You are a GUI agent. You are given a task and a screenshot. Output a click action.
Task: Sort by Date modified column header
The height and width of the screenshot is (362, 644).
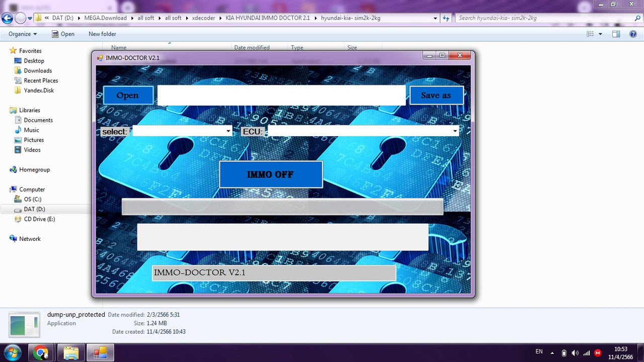coord(252,47)
